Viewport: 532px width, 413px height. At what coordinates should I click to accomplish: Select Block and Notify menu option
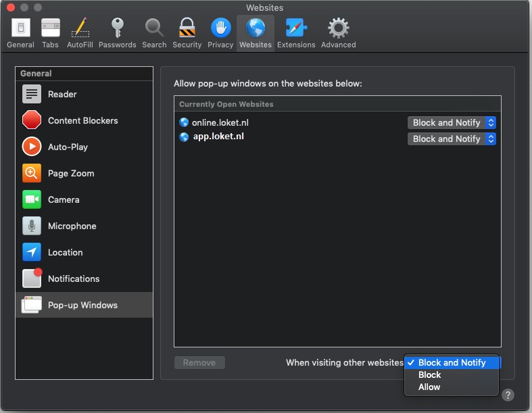tap(452, 363)
